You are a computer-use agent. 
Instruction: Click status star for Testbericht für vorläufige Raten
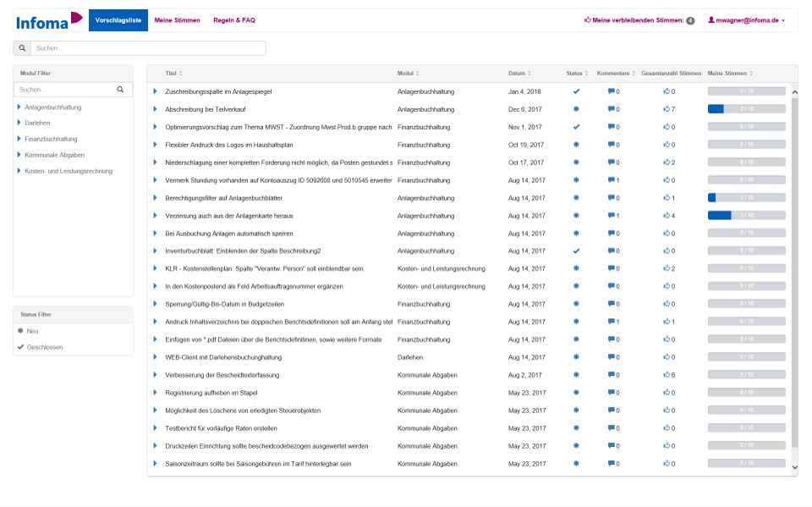click(x=576, y=428)
